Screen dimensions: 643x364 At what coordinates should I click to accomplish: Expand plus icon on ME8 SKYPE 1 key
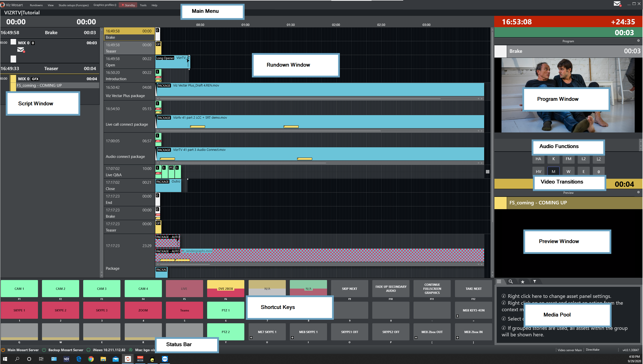point(292,338)
